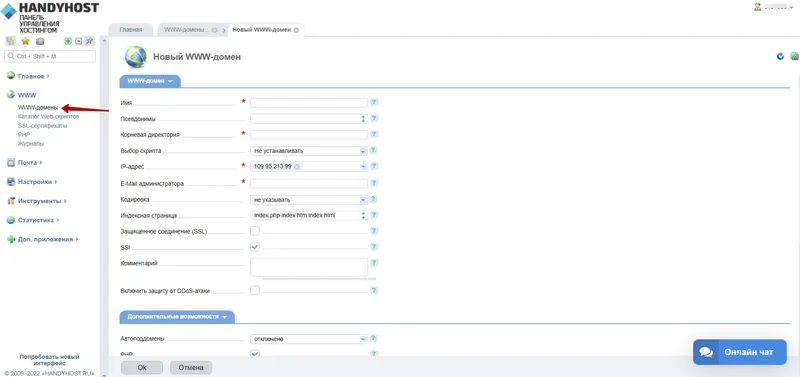Click the briefcase icon in sidebar toolbar
Viewport: 800px width, 377px height.
click(x=40, y=41)
